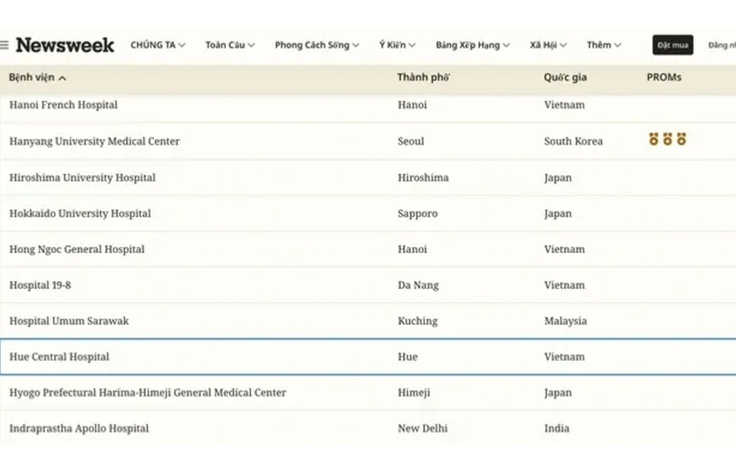Open the hamburger menu icon
Image resolution: width=736 pixels, height=460 pixels.
4,45
